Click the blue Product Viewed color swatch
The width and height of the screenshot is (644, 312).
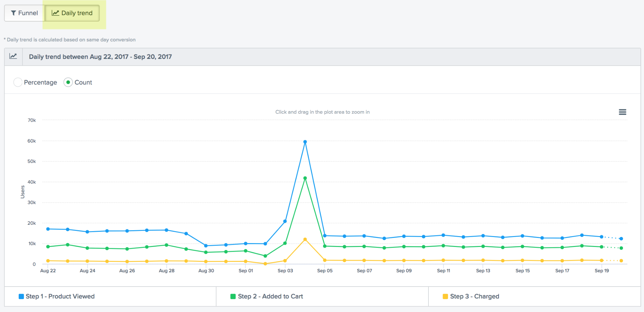pyautogui.click(x=21, y=297)
